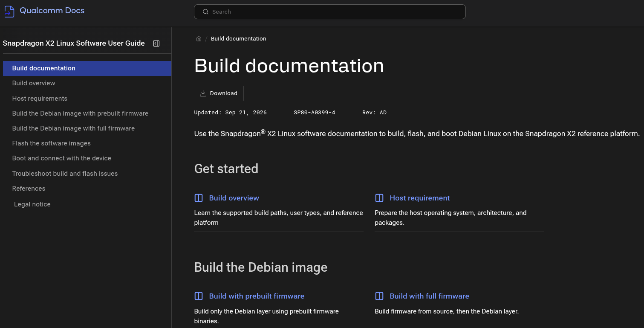Viewport: 644px width, 328px height.
Task: Open Build the Debian image with full firmware
Action: coord(73,128)
